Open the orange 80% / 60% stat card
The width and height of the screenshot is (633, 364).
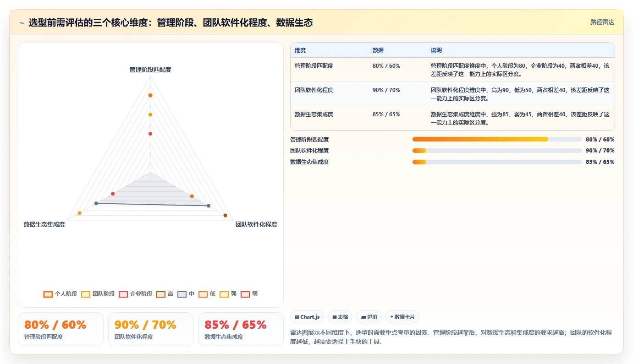(61, 329)
